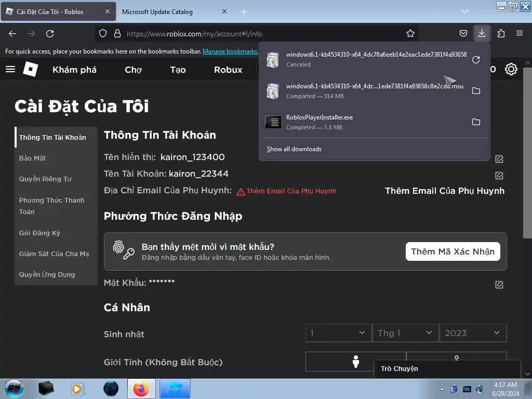Retry the canceled windows6.1-kb4534310 download
This screenshot has height=399, width=532.
[476, 60]
